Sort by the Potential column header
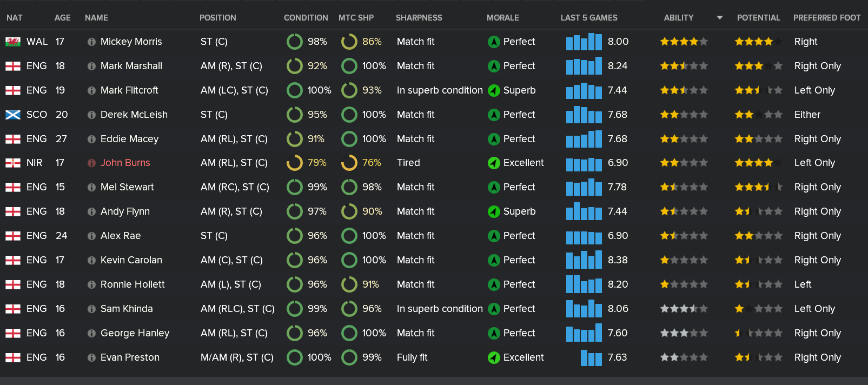The image size is (868, 385). click(758, 18)
